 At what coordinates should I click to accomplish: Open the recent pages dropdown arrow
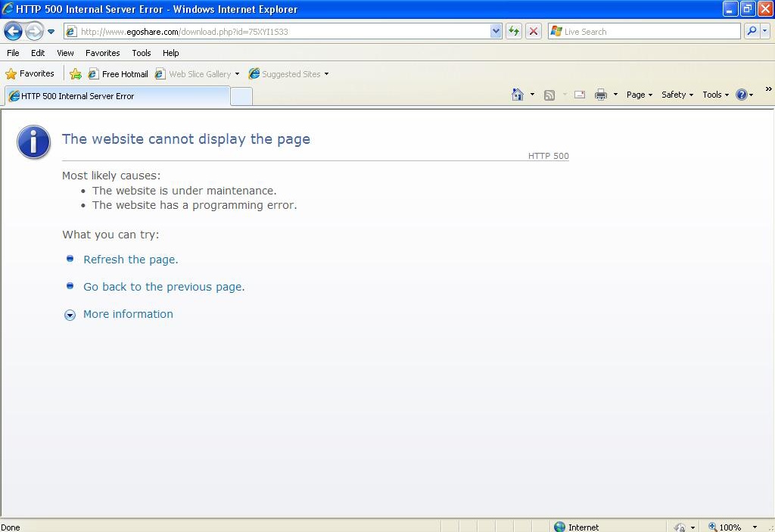pyautogui.click(x=51, y=32)
